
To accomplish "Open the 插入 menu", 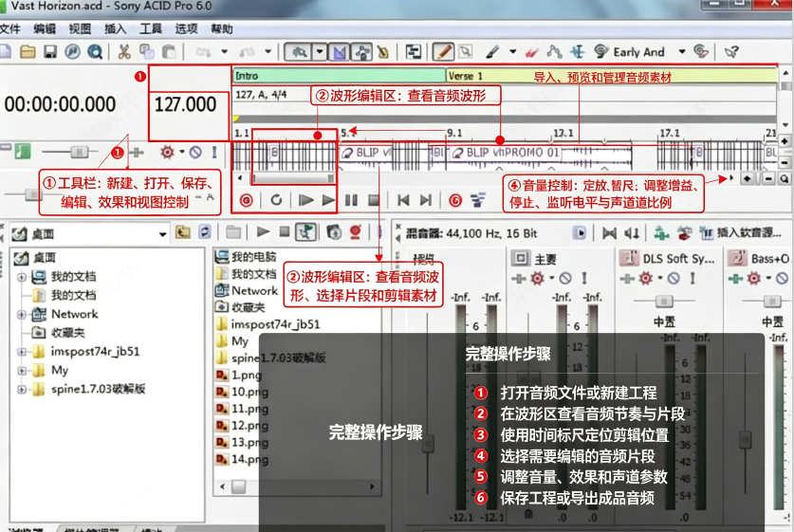I will 115,28.
